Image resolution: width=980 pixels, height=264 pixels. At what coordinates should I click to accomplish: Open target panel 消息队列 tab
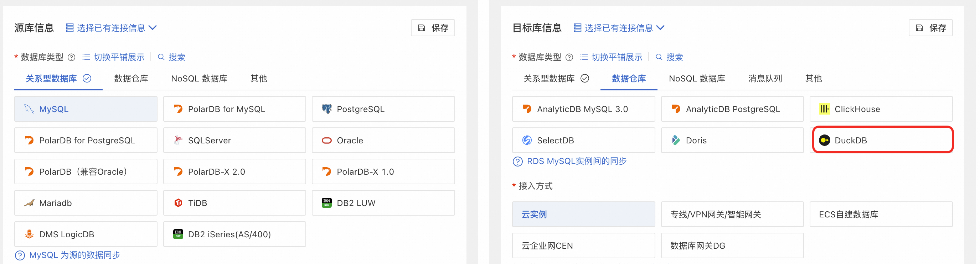tap(765, 79)
